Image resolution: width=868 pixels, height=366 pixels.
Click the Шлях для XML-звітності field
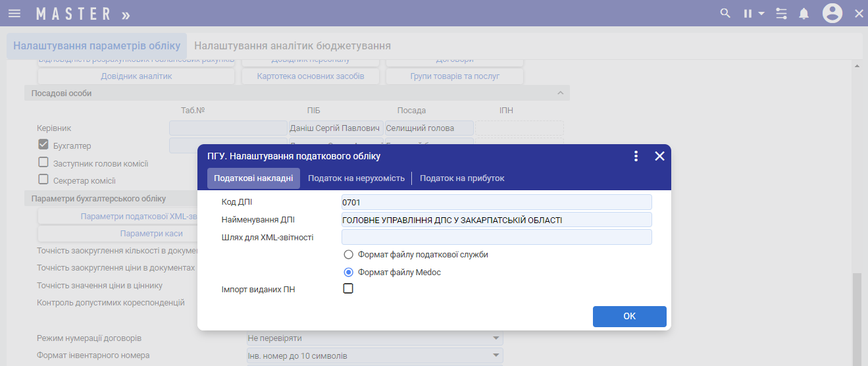click(496, 237)
